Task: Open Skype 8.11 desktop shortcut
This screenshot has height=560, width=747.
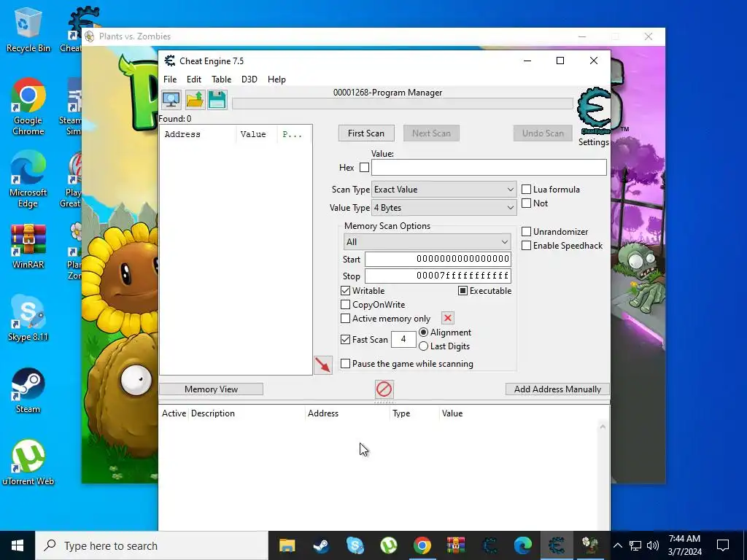Action: pyautogui.click(x=28, y=319)
